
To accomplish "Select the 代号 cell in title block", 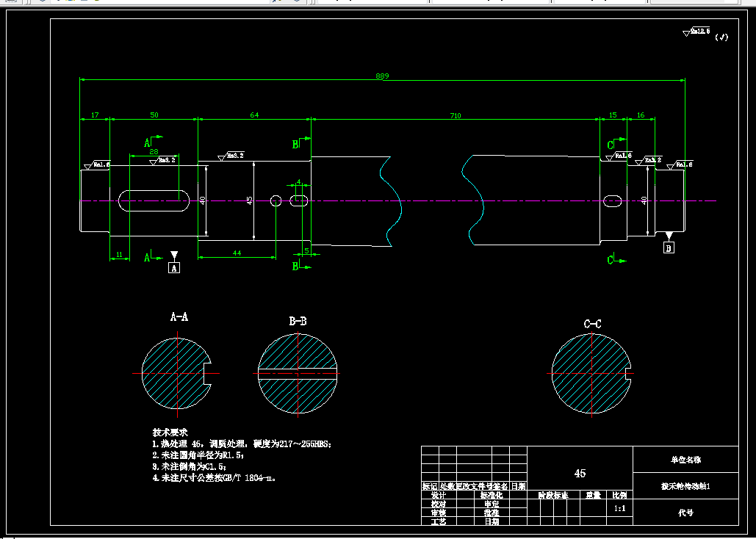I will coord(685,513).
